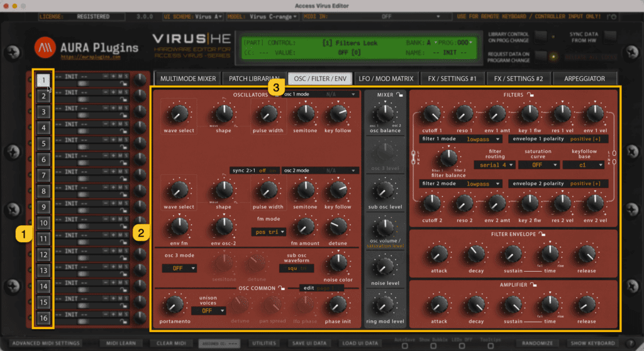Open the Model Virus C-range dropdown
644x351 pixels.
(262, 16)
